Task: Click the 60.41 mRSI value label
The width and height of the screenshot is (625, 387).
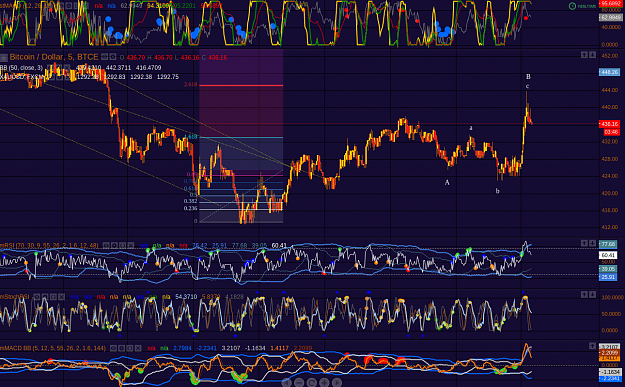Action: (608, 255)
